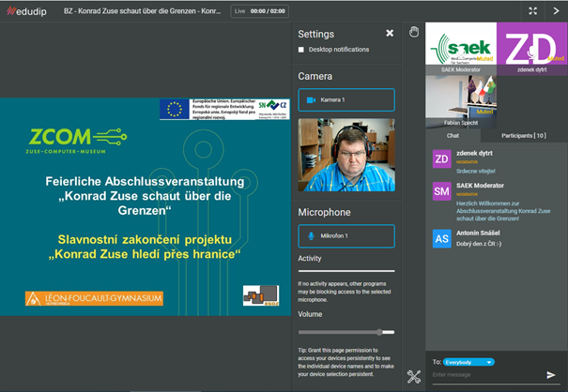
Task: Click 'Antonin Snášel' name in chat
Action: coord(478,233)
